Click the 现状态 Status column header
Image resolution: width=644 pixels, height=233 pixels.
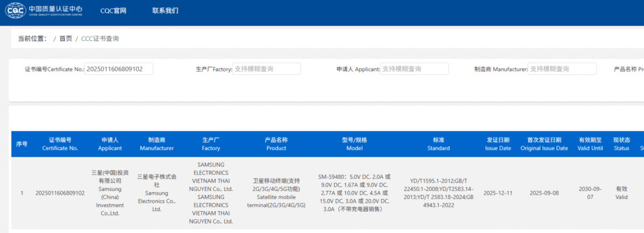point(621,144)
